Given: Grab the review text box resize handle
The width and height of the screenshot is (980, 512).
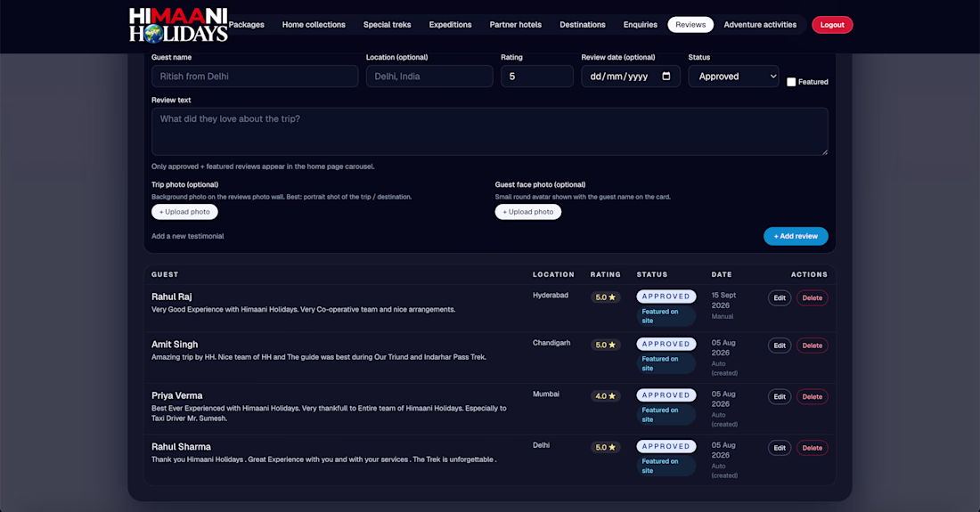Looking at the screenshot, I should point(824,151).
